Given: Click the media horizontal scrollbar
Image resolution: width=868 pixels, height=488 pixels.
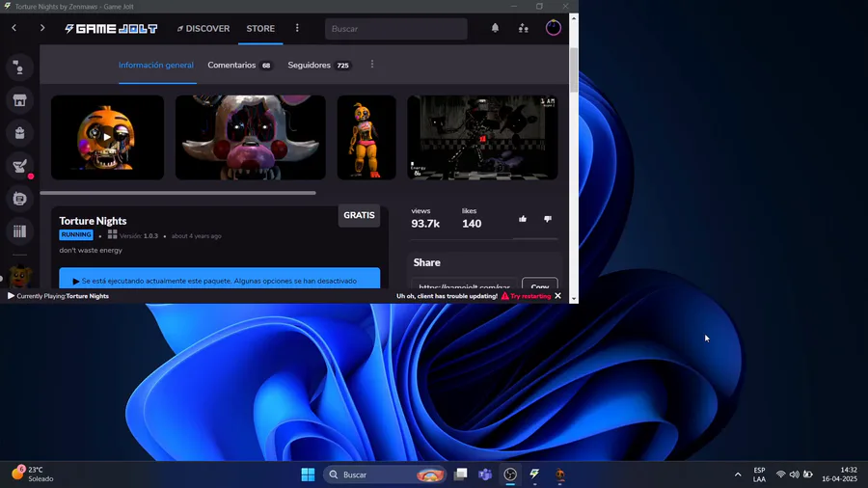Looking at the screenshot, I should 177,193.
